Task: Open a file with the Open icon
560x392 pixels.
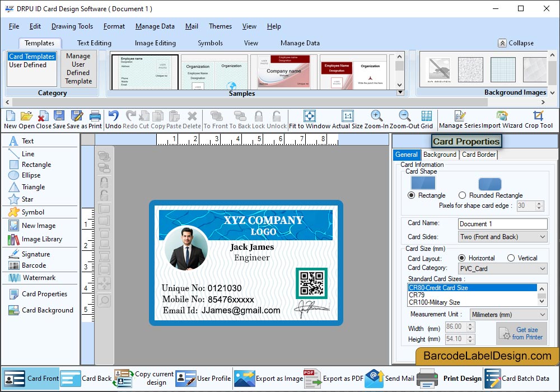Action: pyautogui.click(x=26, y=116)
